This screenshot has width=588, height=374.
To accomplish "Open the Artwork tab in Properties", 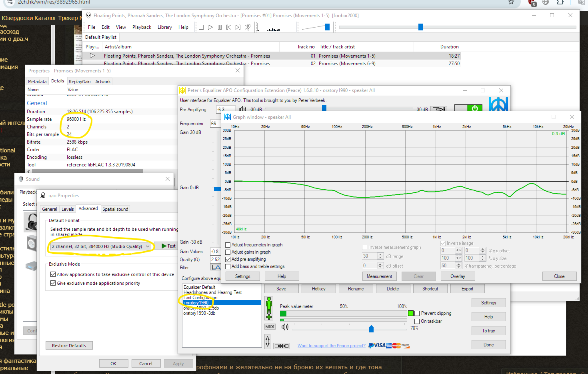I will point(103,82).
